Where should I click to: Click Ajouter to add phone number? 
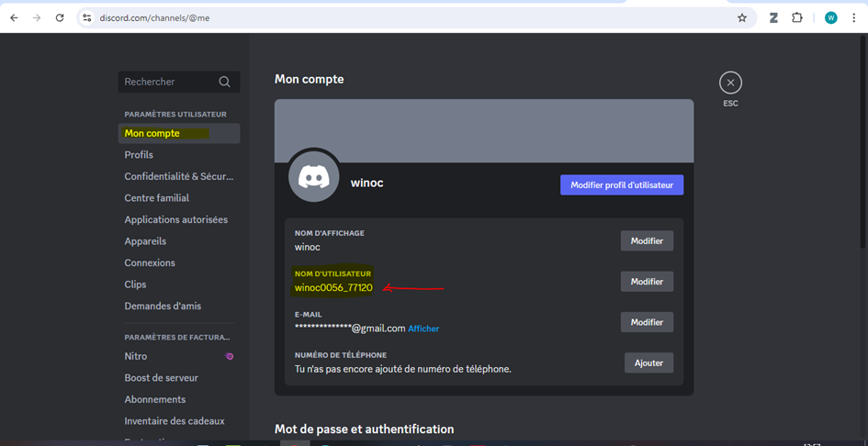648,363
